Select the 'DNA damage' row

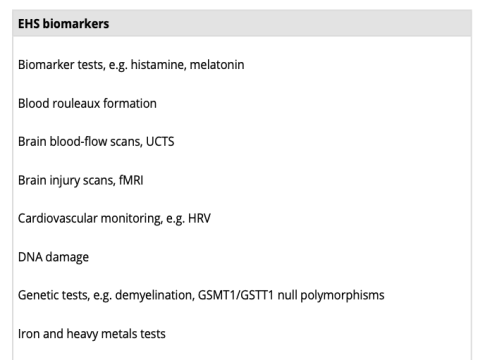242,257
